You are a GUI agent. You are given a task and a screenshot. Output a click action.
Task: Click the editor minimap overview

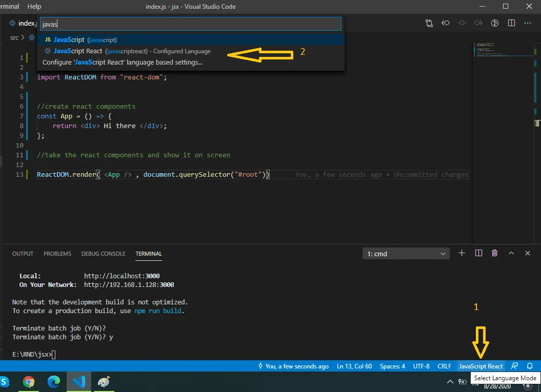[505, 50]
